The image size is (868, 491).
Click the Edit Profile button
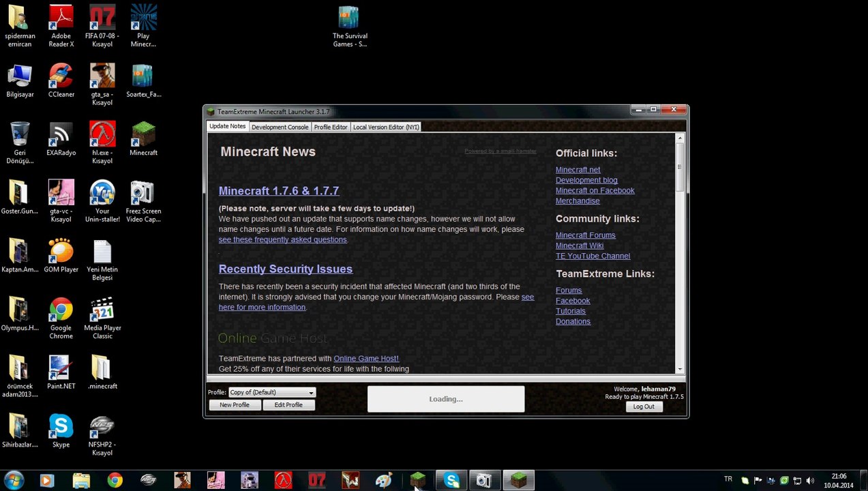point(288,405)
